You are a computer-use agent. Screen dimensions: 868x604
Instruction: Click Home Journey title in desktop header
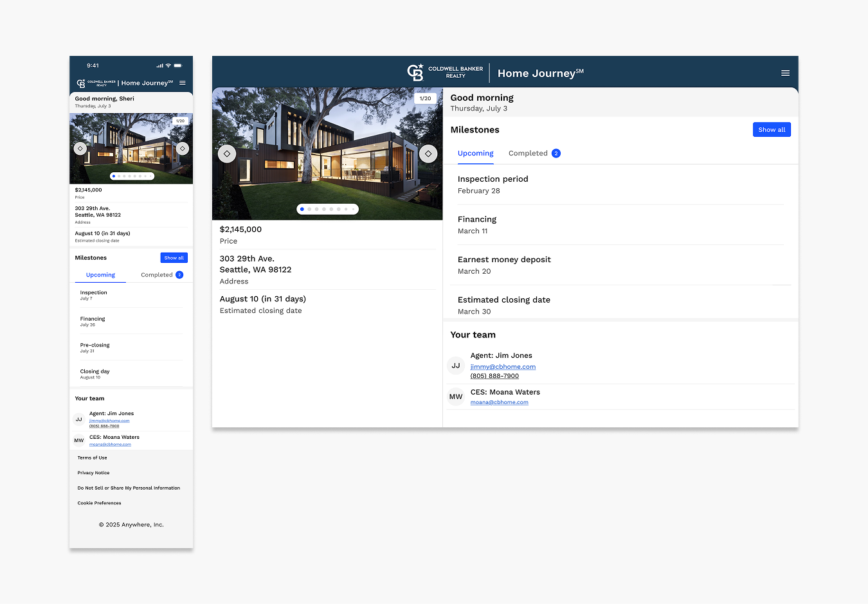coord(541,73)
